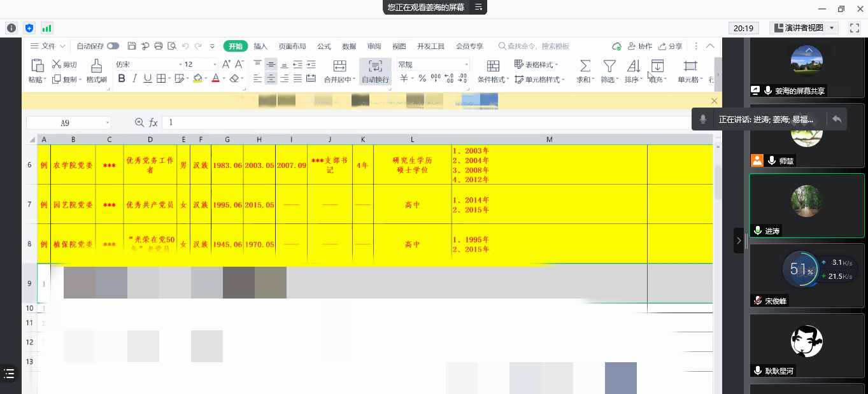Click the 演讲者视图 speaker view button
Image resolution: width=868 pixels, height=394 pixels.
point(804,28)
